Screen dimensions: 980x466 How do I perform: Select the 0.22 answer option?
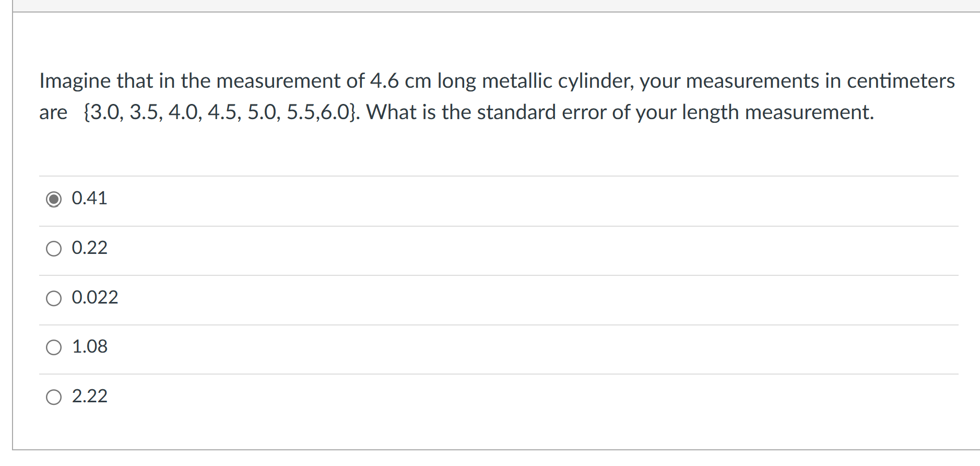coord(54,248)
